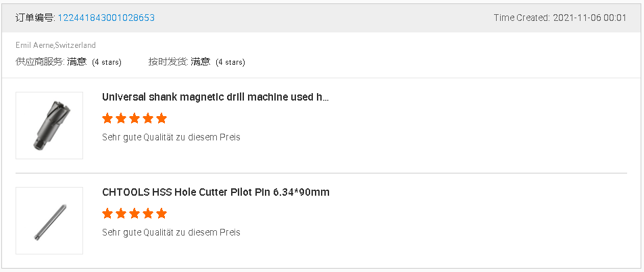
Task: Click the 订单编号 label
Action: coord(35,18)
